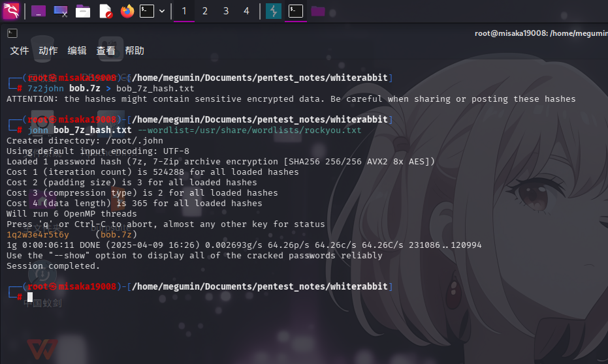Open the 查看 menu
This screenshot has width=608, height=364.
pyautogui.click(x=106, y=51)
